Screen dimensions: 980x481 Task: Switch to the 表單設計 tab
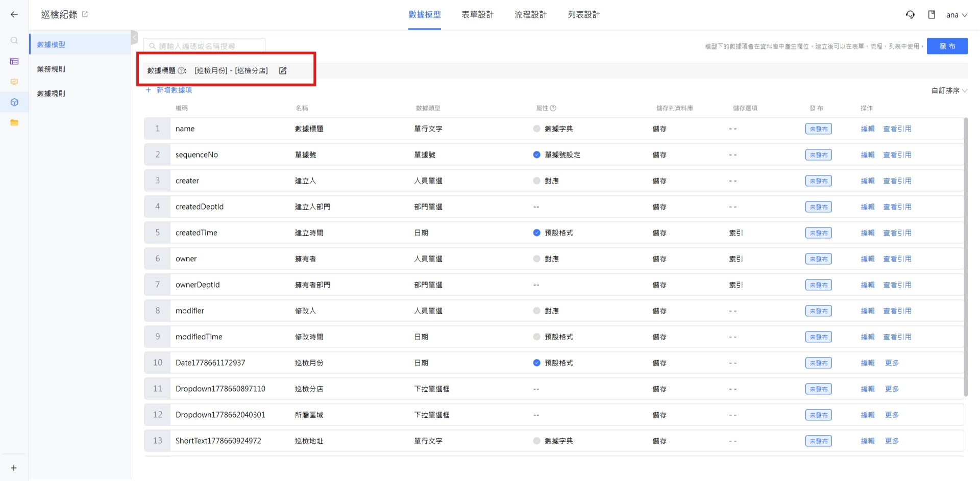point(478,15)
